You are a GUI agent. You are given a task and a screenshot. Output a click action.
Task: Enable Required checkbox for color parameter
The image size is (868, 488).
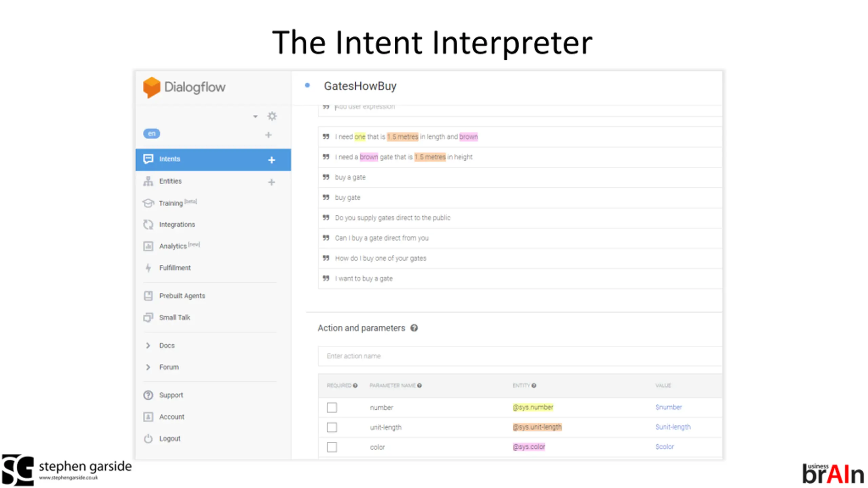pos(332,447)
